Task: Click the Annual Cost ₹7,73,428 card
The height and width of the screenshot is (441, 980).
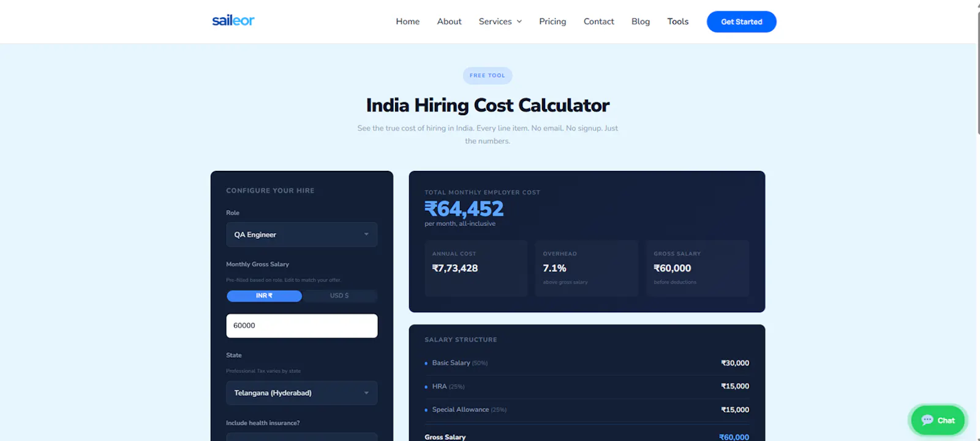Action: click(x=476, y=268)
